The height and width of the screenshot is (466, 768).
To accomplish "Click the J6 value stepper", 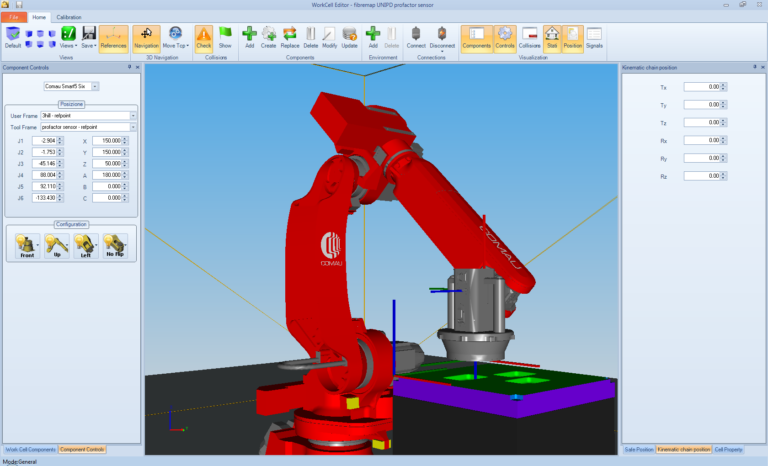I will [60, 198].
